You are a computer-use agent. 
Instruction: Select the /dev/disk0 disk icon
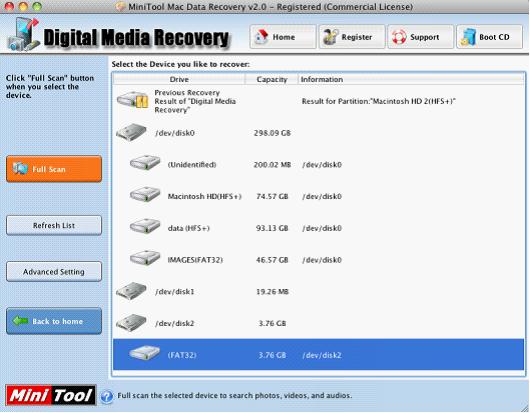(x=131, y=132)
